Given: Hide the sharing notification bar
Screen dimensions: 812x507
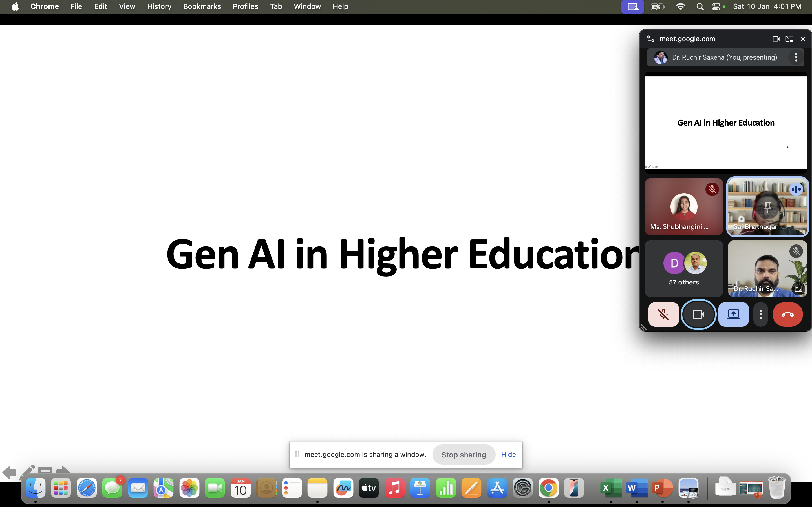Looking at the screenshot, I should (x=508, y=454).
